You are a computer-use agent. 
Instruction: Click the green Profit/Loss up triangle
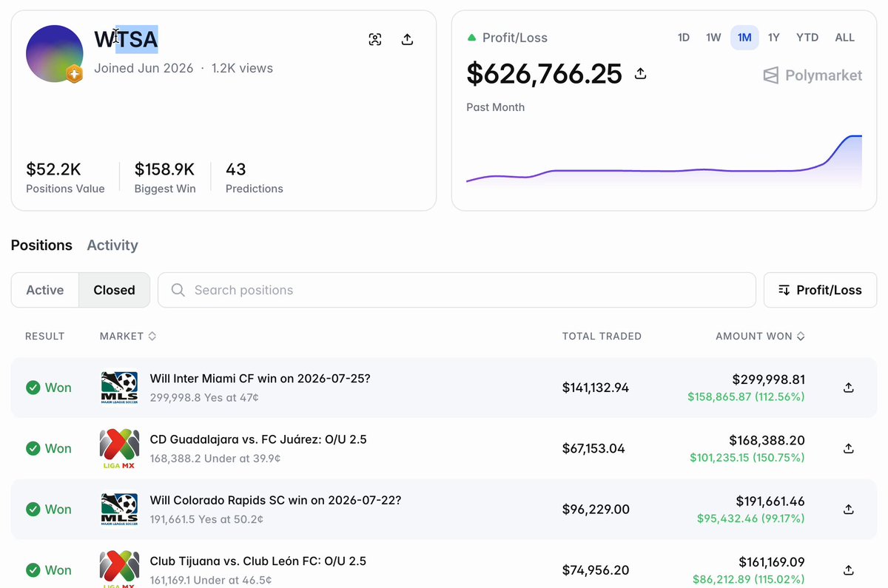[471, 38]
